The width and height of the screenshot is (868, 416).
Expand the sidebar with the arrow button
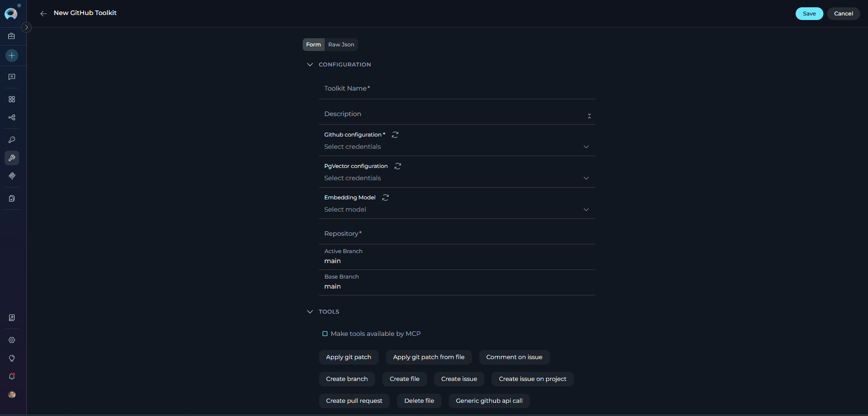26,27
